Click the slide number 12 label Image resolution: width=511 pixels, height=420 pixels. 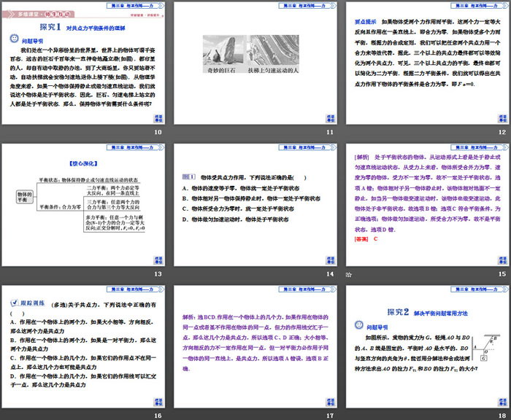click(502, 132)
